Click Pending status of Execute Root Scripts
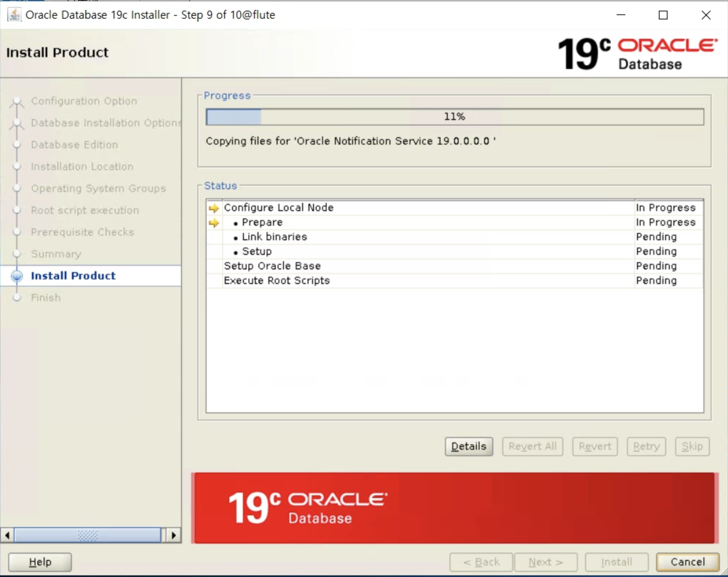The height and width of the screenshot is (577, 728). tap(656, 281)
